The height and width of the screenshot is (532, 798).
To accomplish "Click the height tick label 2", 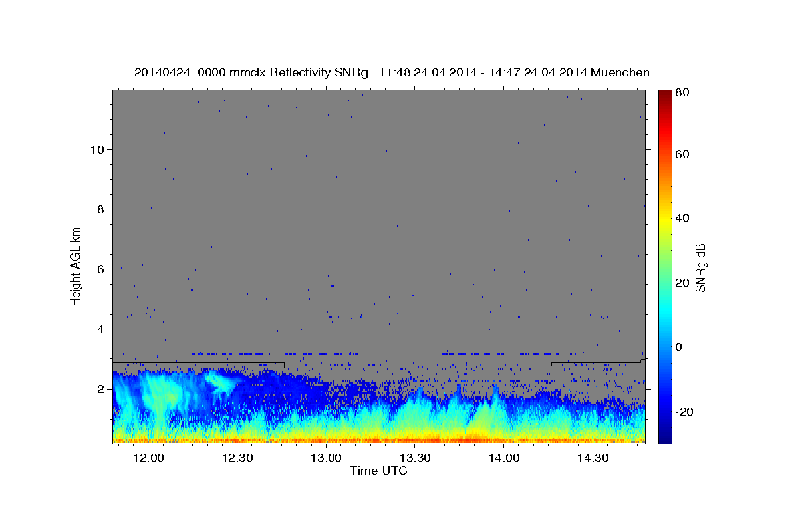I will pos(101,388).
